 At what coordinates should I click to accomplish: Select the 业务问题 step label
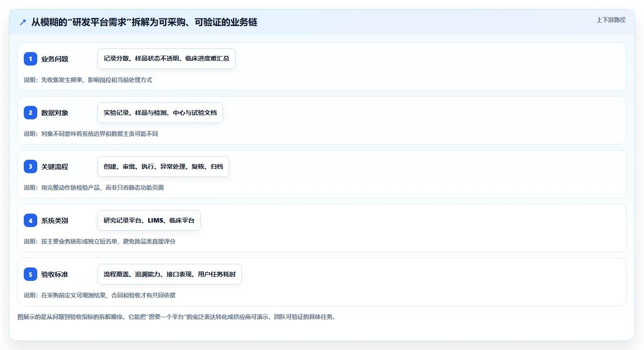(55, 59)
